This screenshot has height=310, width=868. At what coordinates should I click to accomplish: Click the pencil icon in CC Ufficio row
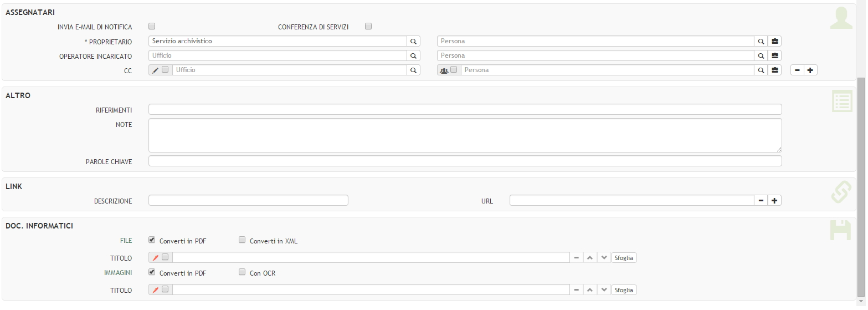[155, 70]
